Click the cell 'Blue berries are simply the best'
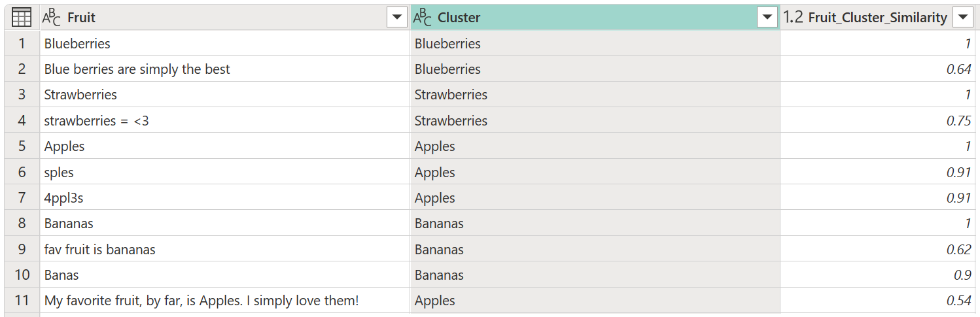This screenshot has height=317, width=980. (225, 69)
